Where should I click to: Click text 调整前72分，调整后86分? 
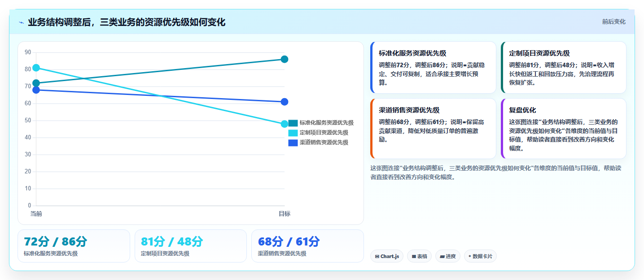[x=410, y=65]
